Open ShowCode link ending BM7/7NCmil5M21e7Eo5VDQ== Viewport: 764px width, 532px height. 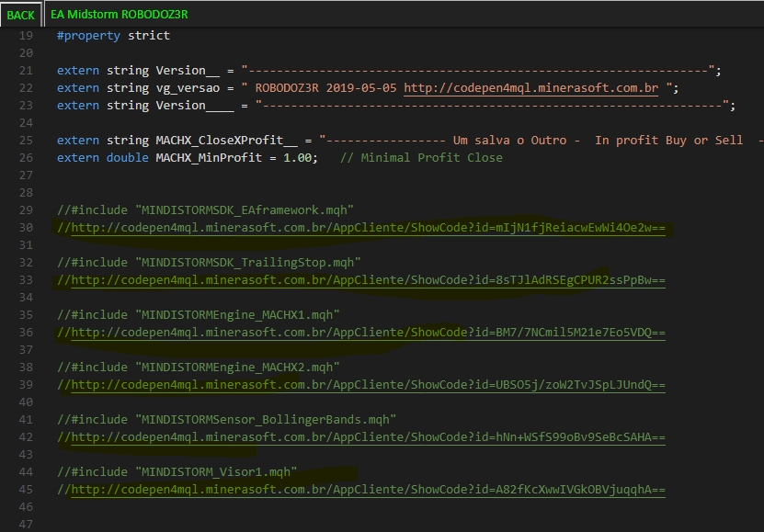[x=368, y=333]
